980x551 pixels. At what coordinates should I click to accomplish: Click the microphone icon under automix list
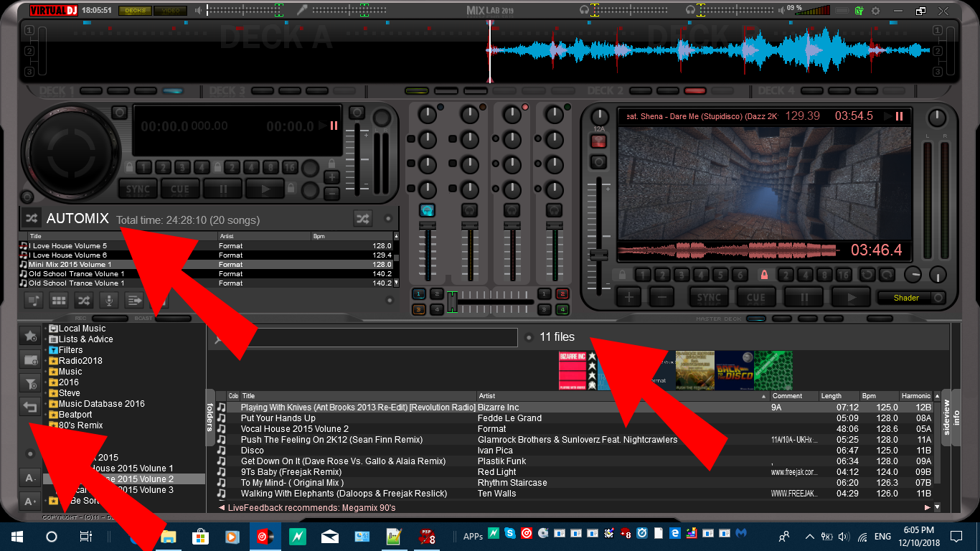tap(109, 300)
